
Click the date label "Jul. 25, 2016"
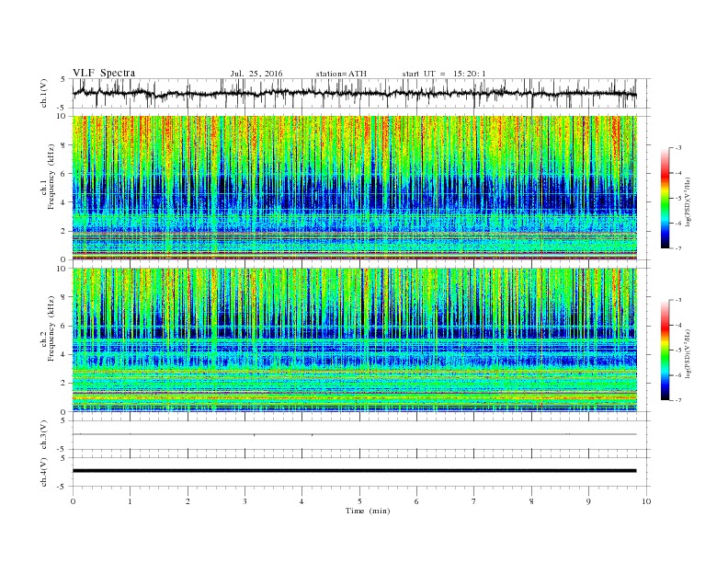[x=256, y=74]
